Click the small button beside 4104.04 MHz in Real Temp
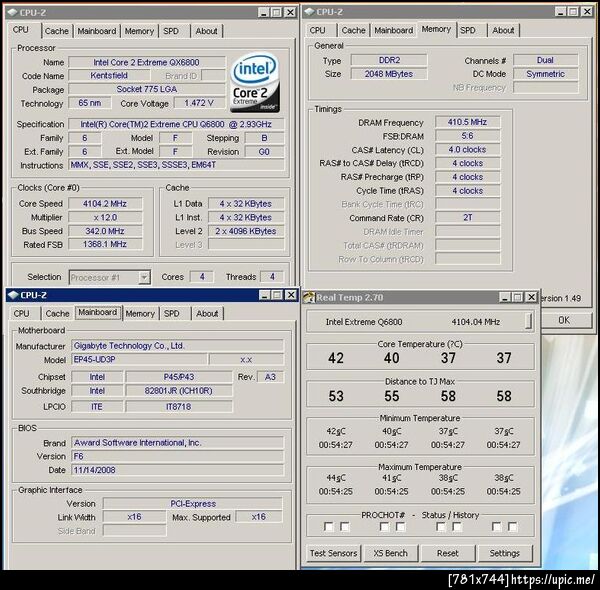600x590 pixels. coord(528,321)
